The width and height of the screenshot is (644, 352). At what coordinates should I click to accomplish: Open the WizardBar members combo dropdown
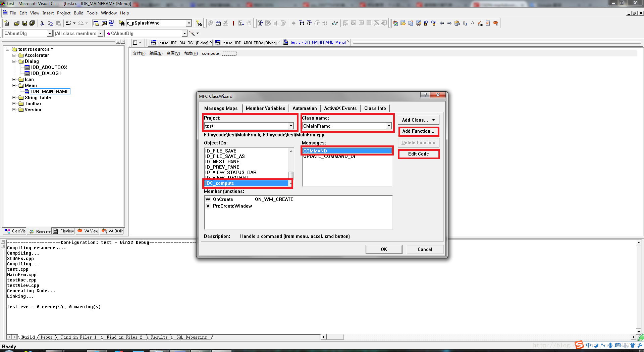point(184,34)
